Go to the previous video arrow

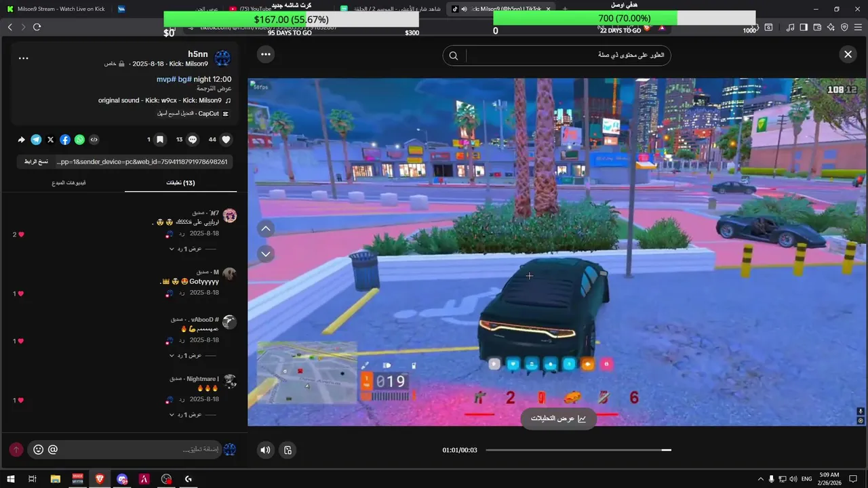[266, 229]
